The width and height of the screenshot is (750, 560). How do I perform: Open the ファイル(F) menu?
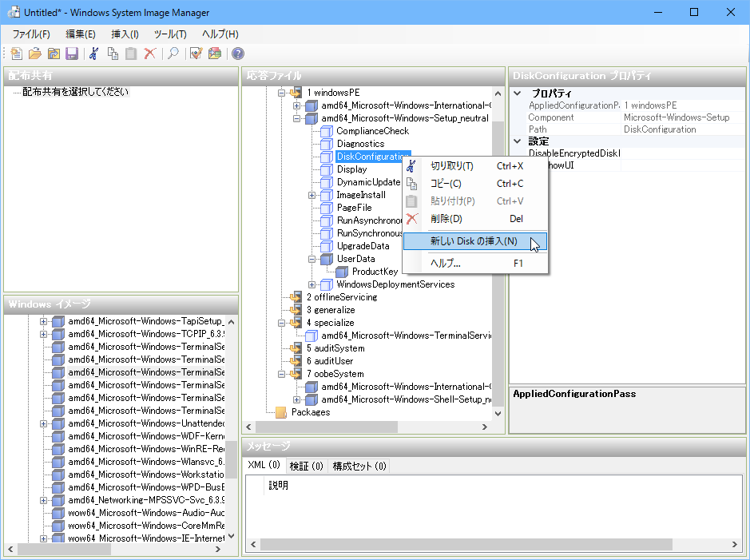31,34
